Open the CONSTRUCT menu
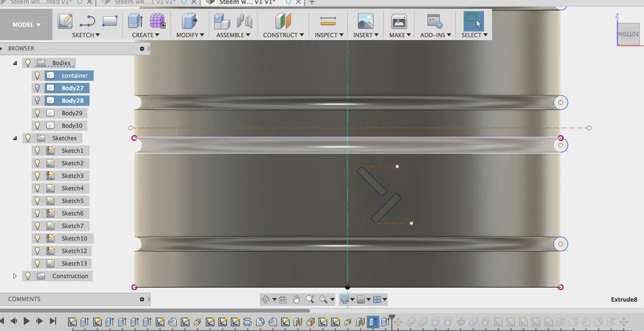The height and width of the screenshot is (331, 644). pyautogui.click(x=283, y=35)
